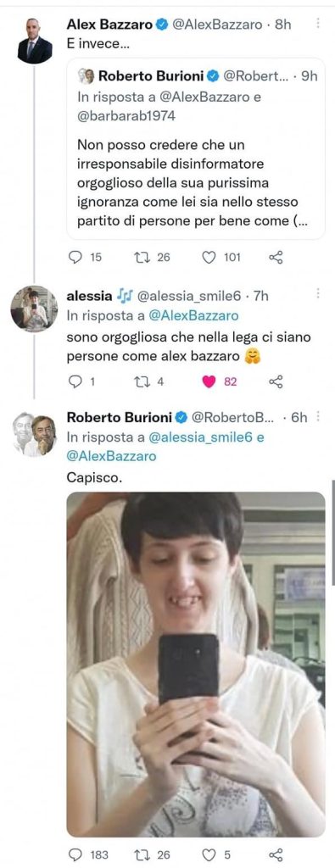Image resolution: width=335 pixels, height=868 pixels.
Task: Open more options on alessia's tweet
Action: (318, 293)
